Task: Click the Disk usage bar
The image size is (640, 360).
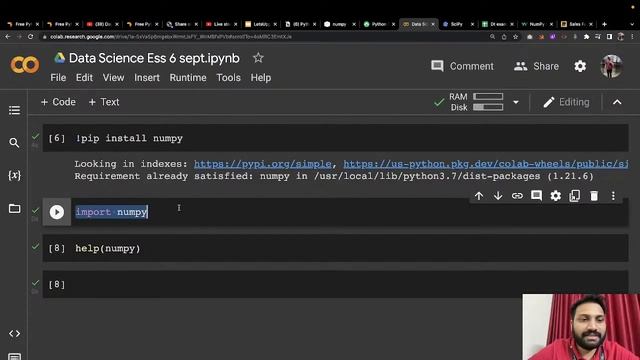Action: click(x=488, y=107)
